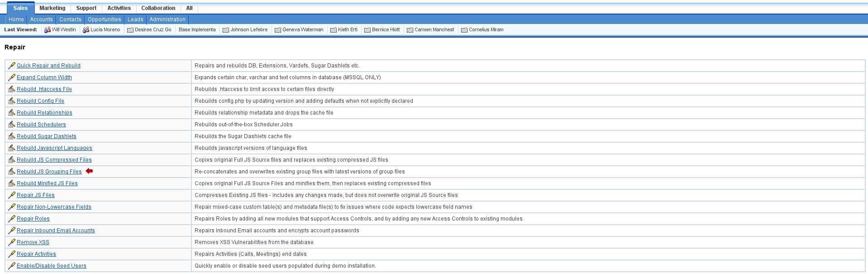
Task: Go to Opportunities in the submenu
Action: 104,19
